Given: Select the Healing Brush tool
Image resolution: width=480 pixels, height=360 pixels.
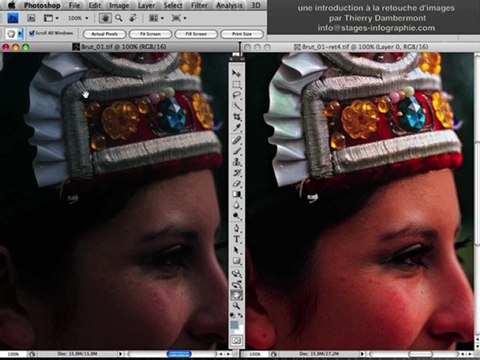Looking at the screenshot, I should pos(236,140).
